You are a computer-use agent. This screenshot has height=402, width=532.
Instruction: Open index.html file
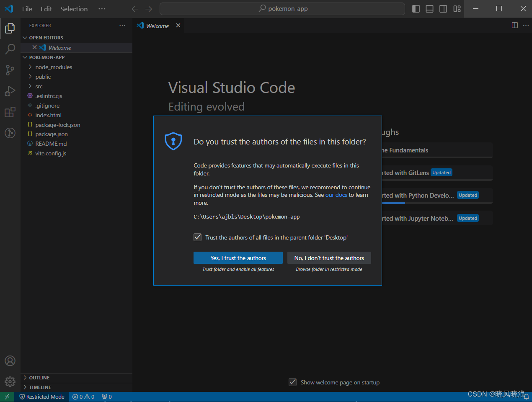tap(77, 115)
